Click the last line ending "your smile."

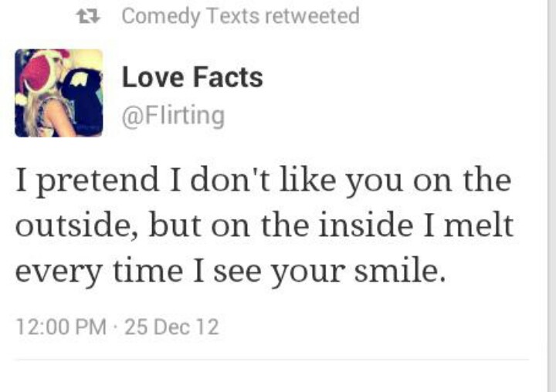230,272
